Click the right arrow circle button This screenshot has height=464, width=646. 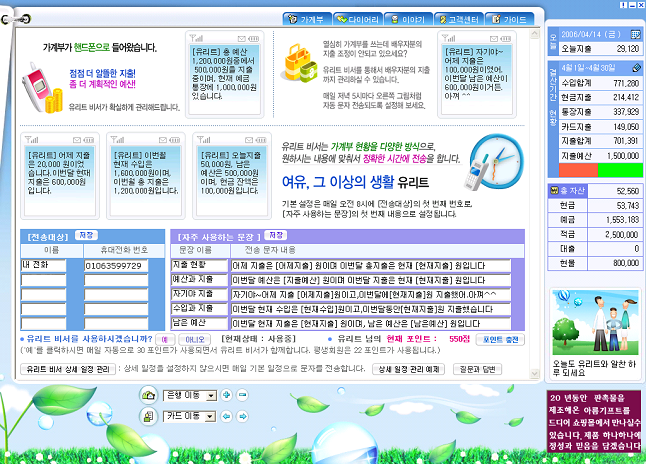click(x=243, y=416)
